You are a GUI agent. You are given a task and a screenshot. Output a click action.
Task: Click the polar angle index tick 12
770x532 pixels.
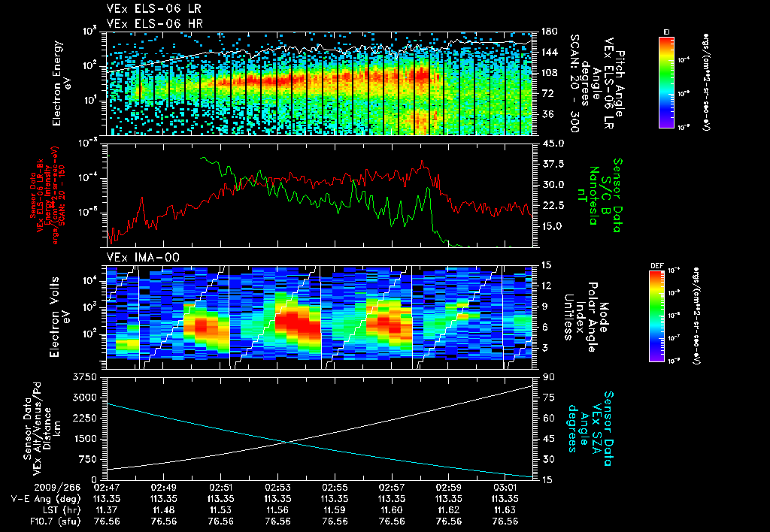[548, 286]
